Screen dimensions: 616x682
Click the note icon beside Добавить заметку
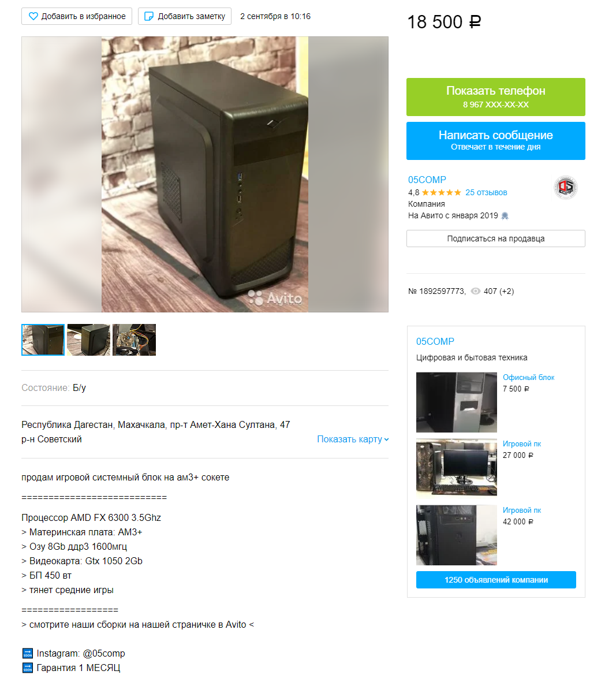click(149, 17)
